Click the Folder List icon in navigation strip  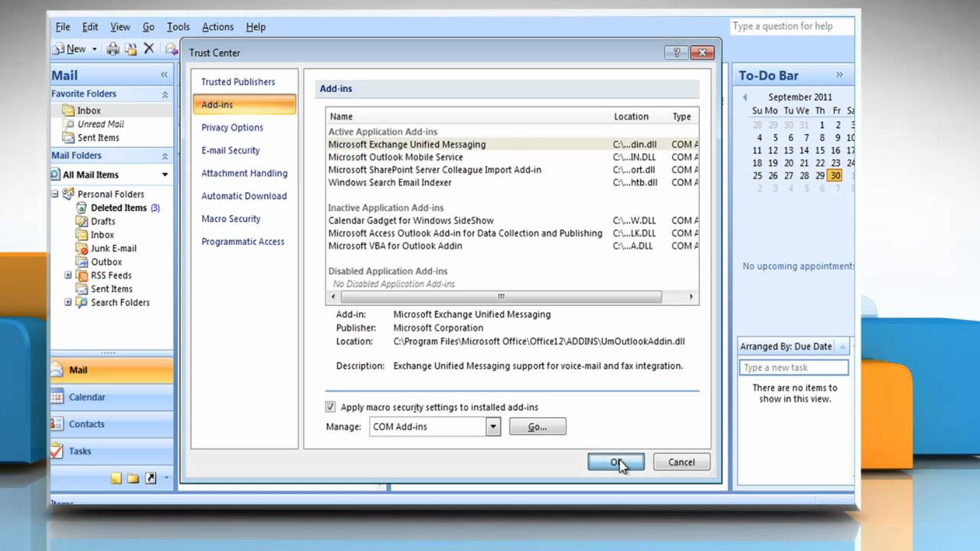[133, 478]
